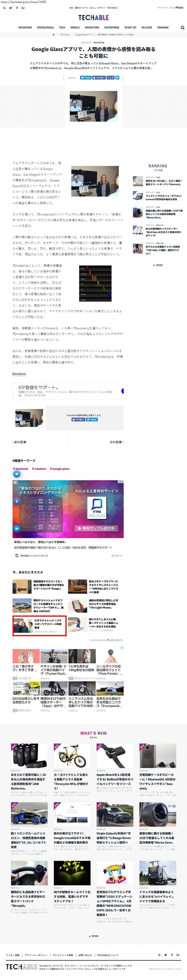Click the RSS icon in the footer
187x980 pixels.
coord(160,955)
